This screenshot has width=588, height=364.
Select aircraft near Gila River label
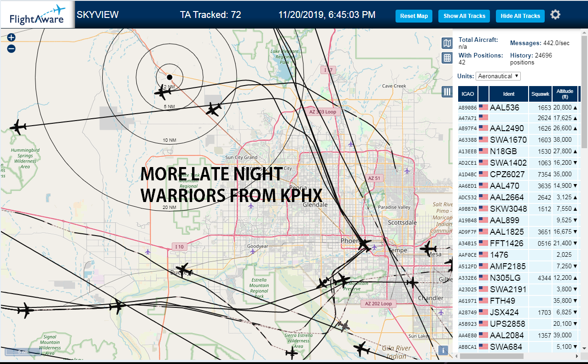tap(362, 349)
